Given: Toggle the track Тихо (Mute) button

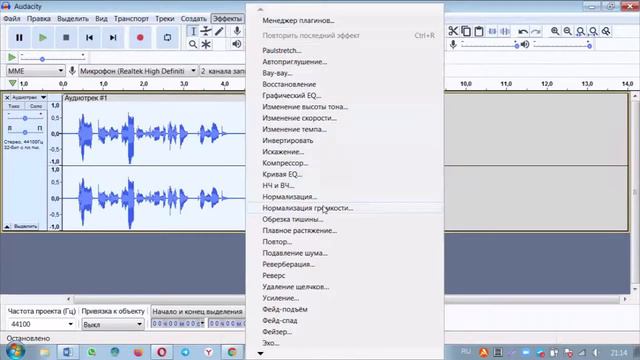Looking at the screenshot, I should [x=14, y=106].
